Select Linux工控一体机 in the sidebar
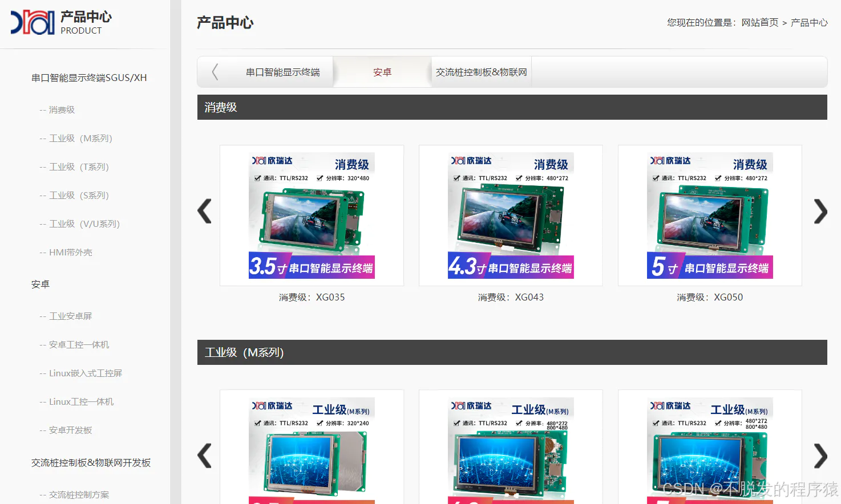Image resolution: width=841 pixels, height=504 pixels. [81, 401]
